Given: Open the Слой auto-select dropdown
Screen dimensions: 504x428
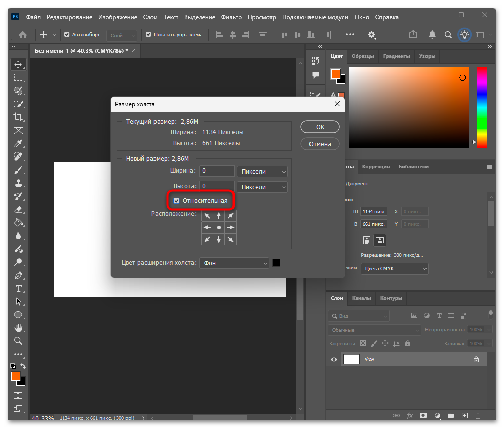Looking at the screenshot, I should pos(122,35).
